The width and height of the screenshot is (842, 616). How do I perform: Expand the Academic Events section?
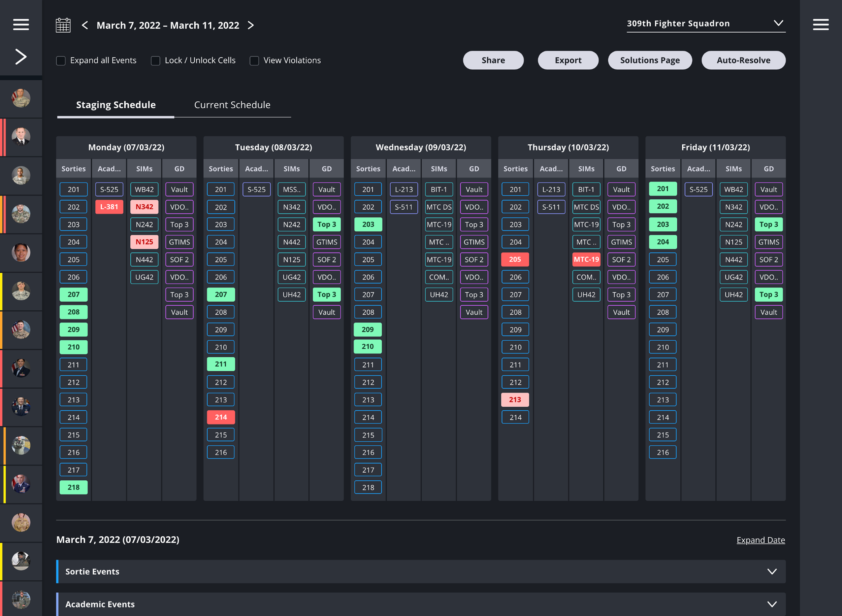click(772, 604)
